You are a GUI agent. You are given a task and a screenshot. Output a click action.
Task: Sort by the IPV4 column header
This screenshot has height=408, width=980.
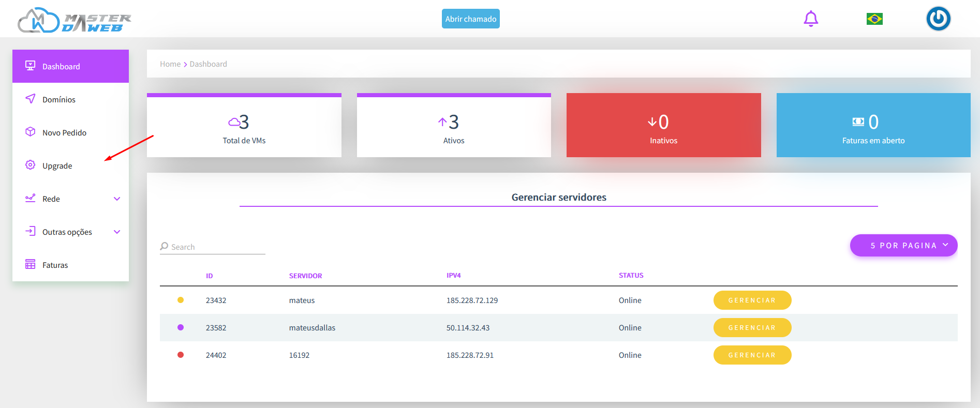tap(454, 275)
